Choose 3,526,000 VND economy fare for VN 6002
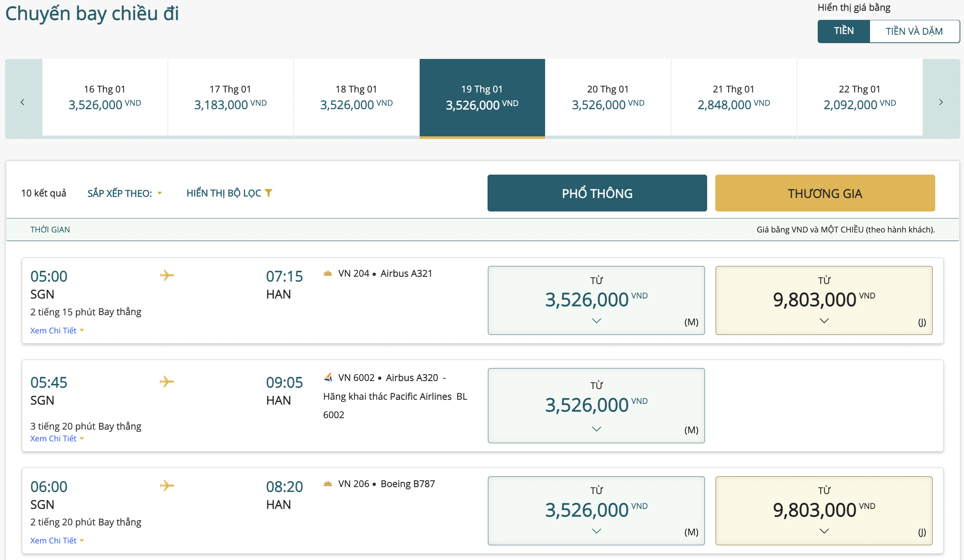 [x=596, y=406]
